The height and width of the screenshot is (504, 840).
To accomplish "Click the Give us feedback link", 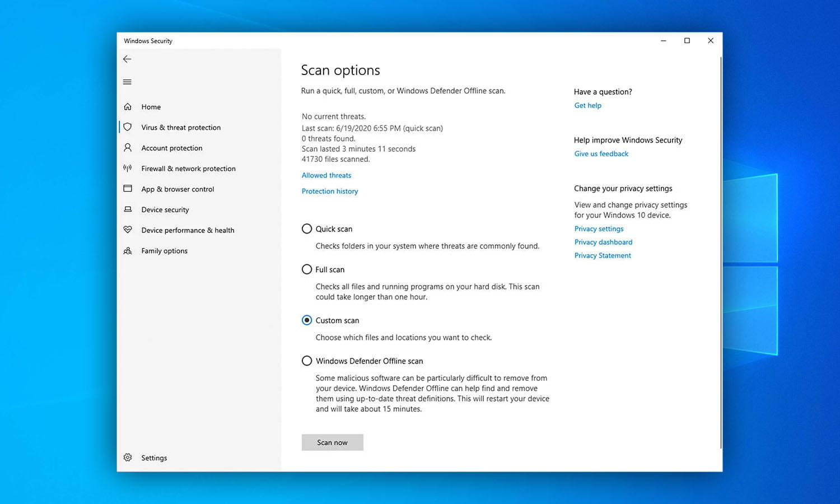I will 601,153.
